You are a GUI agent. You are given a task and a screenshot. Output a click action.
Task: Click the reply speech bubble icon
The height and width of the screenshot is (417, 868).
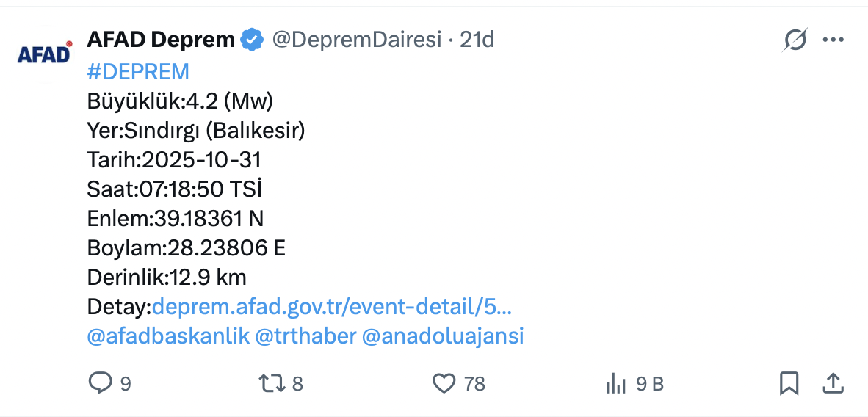pyautogui.click(x=100, y=382)
